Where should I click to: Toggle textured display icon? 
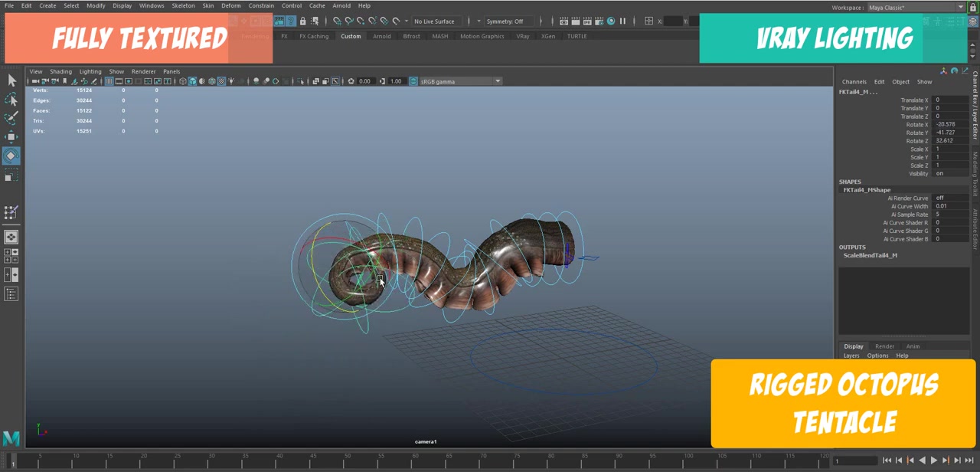(221, 81)
